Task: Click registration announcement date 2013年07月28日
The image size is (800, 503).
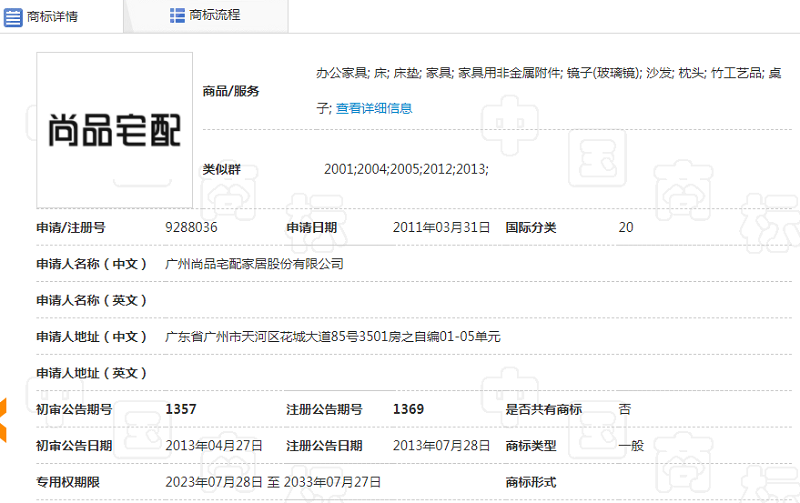Action: pos(441,446)
